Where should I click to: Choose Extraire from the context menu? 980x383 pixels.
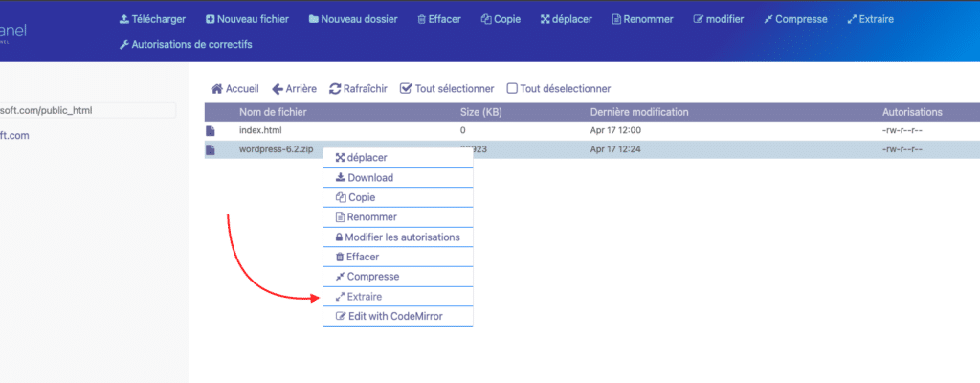click(397, 296)
